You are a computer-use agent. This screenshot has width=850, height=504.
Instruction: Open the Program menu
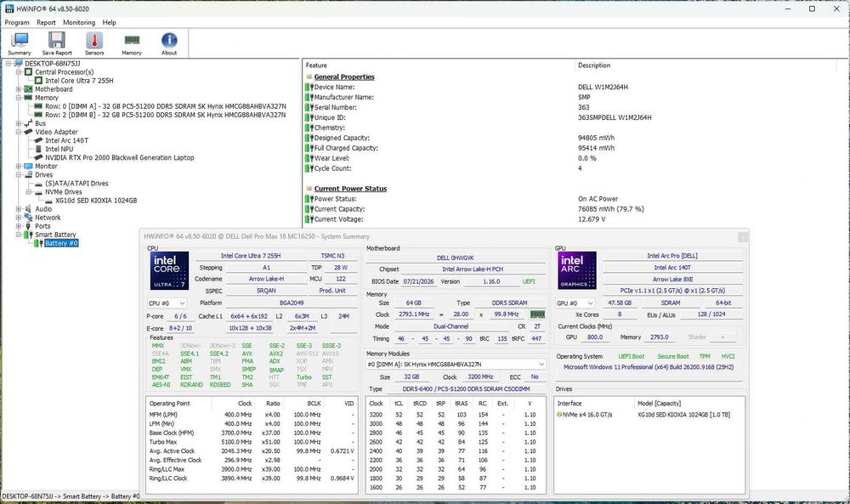coord(17,23)
